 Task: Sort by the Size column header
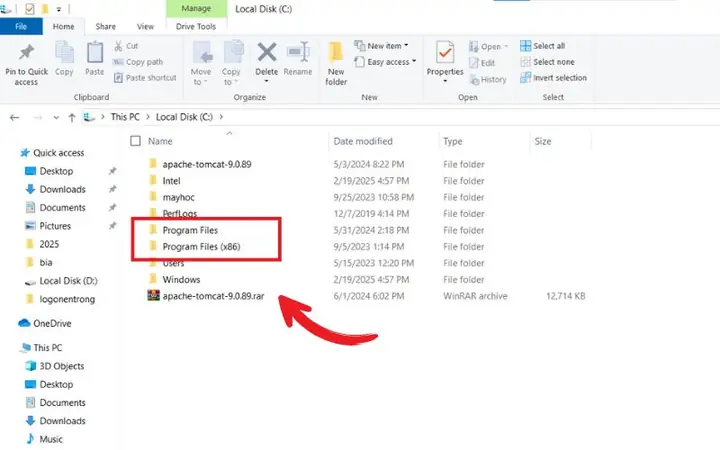(543, 141)
